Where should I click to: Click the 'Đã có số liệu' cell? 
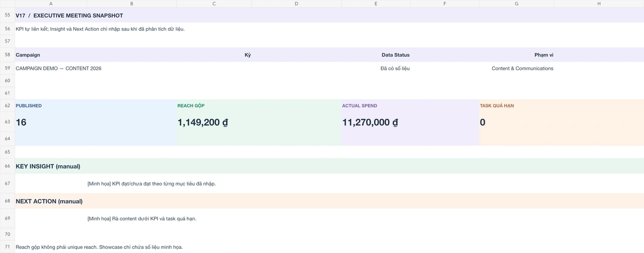395,68
